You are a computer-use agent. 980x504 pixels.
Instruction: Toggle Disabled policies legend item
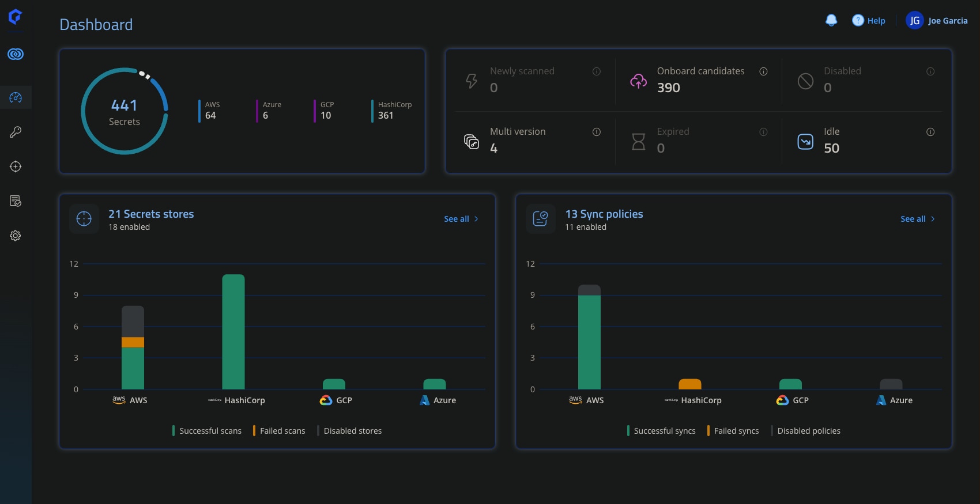pyautogui.click(x=805, y=431)
